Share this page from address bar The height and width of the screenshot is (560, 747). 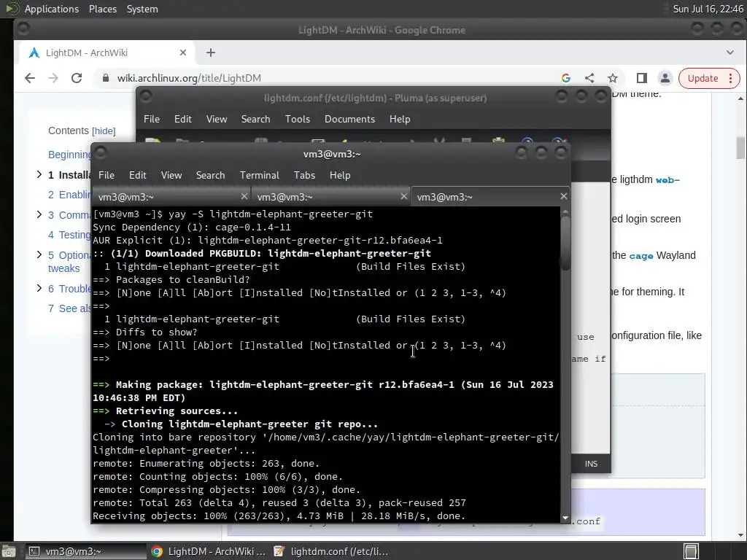pyautogui.click(x=589, y=78)
